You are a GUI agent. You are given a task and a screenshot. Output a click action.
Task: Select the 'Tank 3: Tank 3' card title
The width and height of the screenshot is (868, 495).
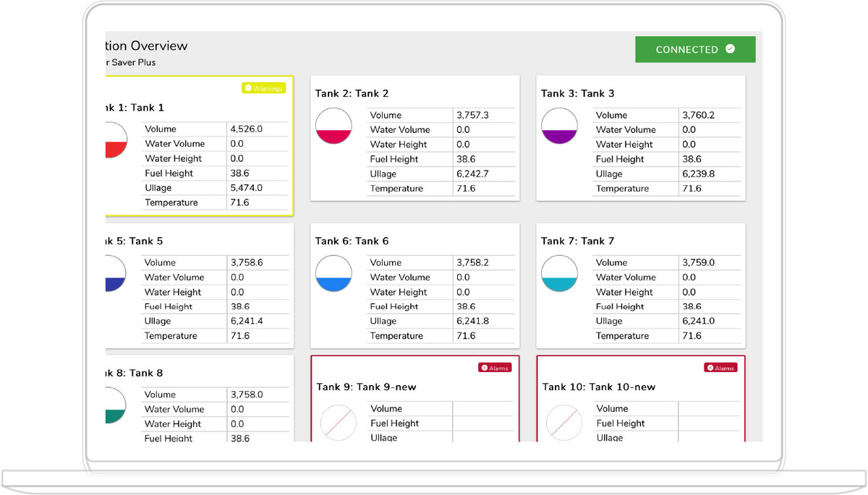click(x=578, y=93)
